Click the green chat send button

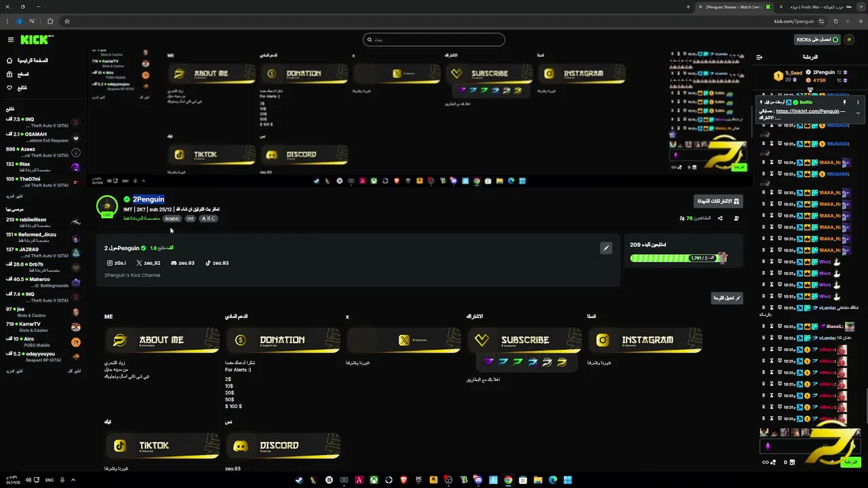(850, 462)
